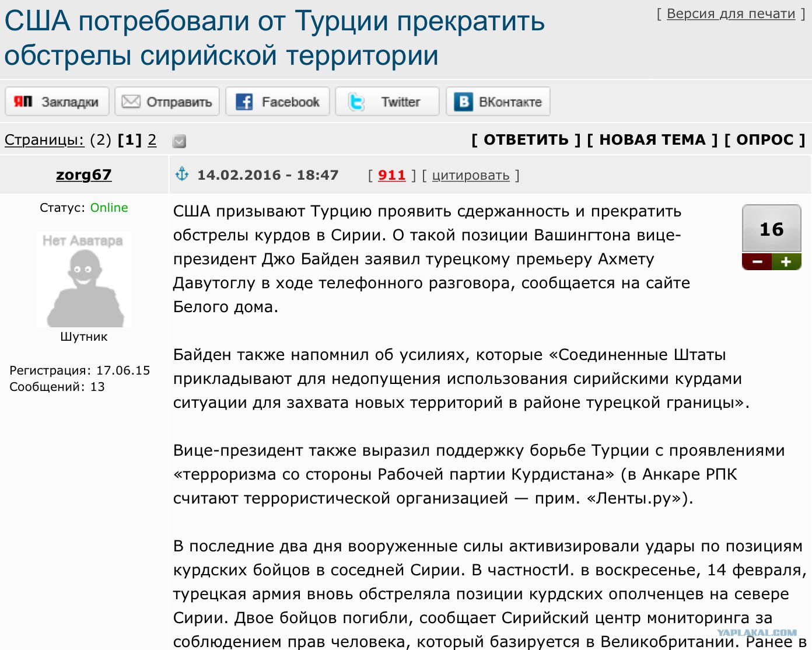The width and height of the screenshot is (812, 650).
Task: Send the thread by email
Action: click(167, 102)
